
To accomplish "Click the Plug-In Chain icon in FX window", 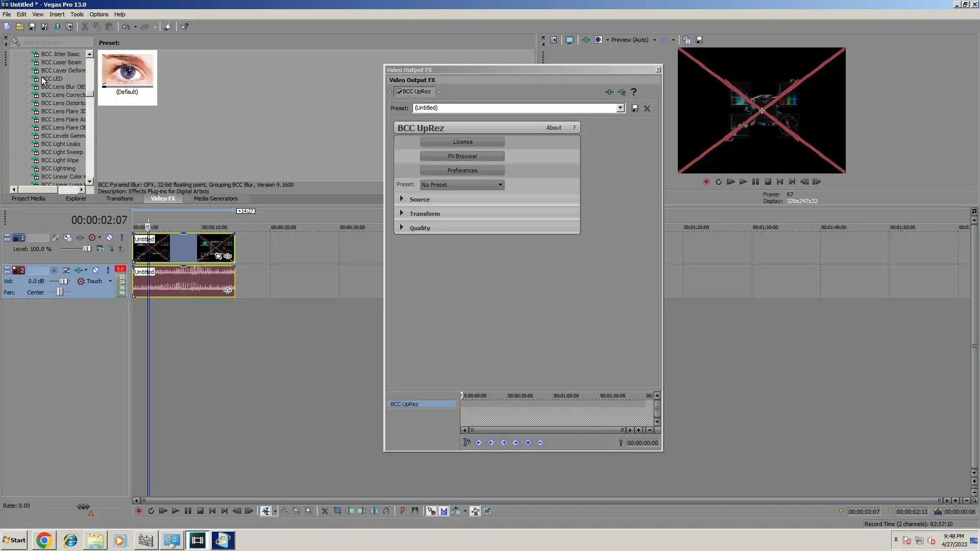I will 609,92.
